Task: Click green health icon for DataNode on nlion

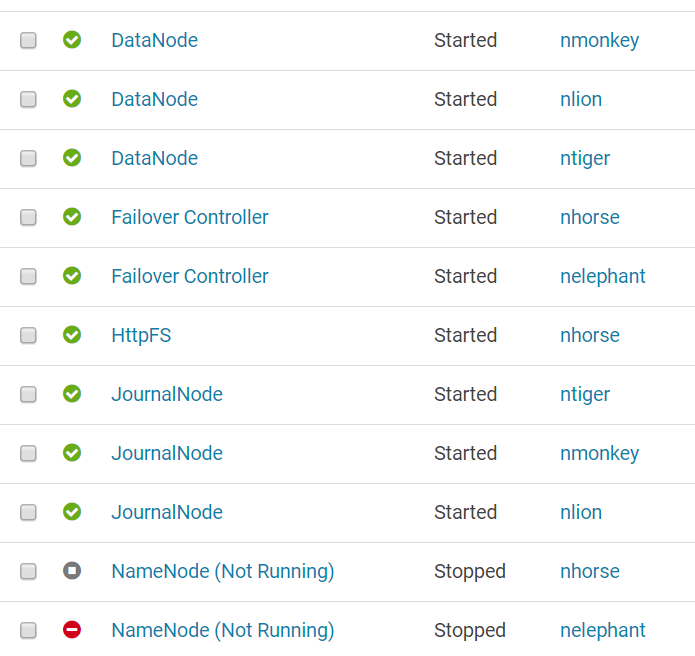Action: pyautogui.click(x=72, y=99)
